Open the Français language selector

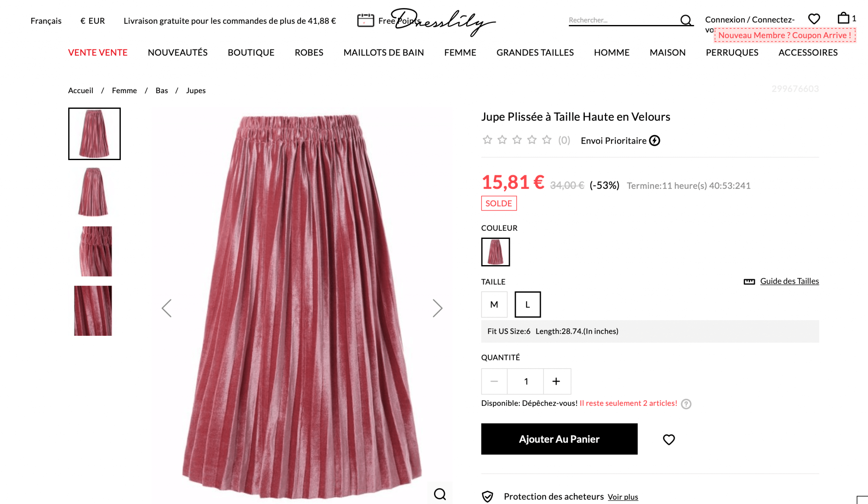click(46, 21)
